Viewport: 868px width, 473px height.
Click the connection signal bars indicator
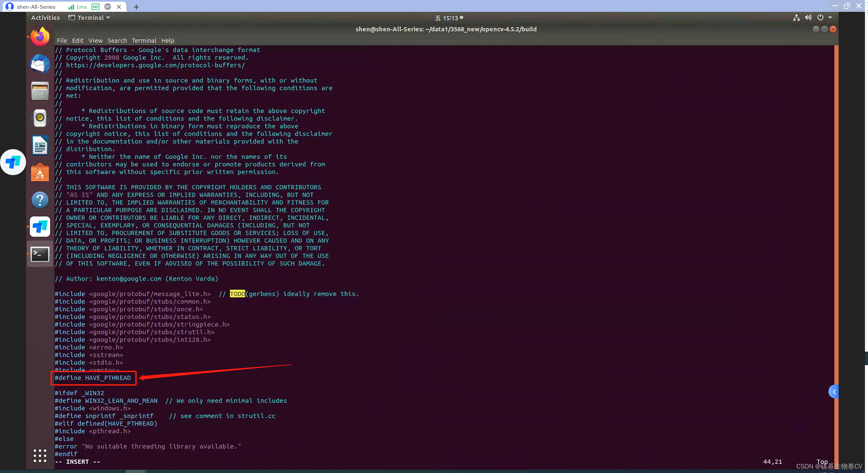click(x=71, y=6)
